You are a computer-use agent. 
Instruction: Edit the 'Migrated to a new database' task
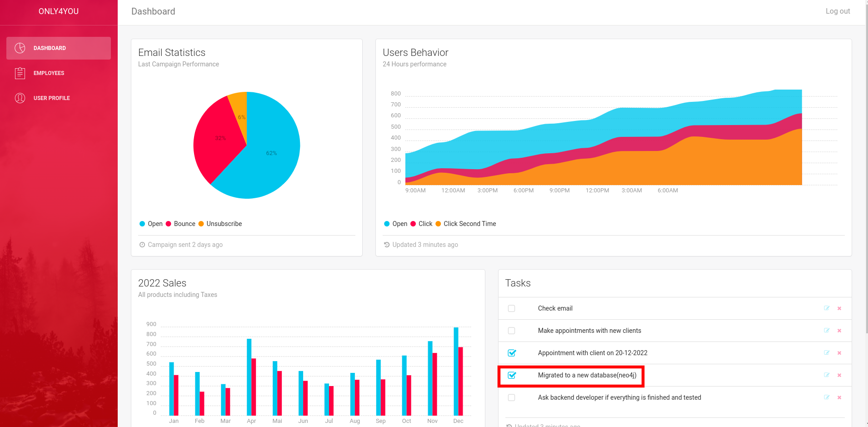pyautogui.click(x=827, y=375)
